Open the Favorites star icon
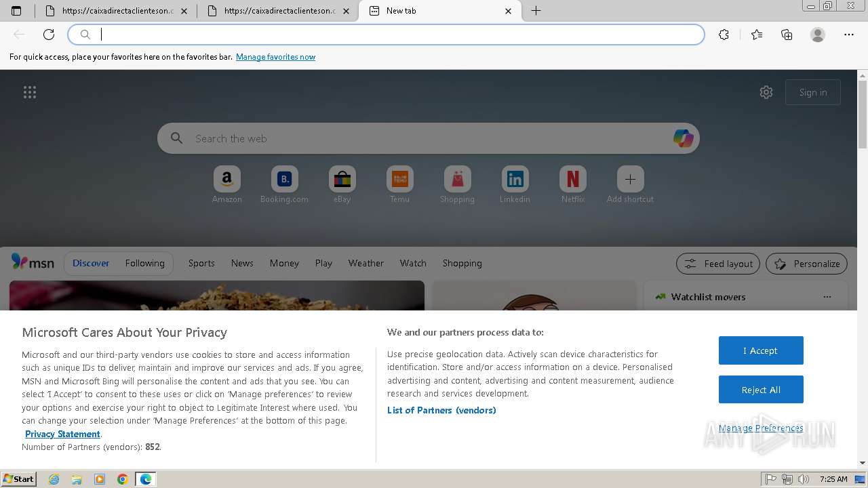This screenshot has width=868, height=488. (757, 35)
